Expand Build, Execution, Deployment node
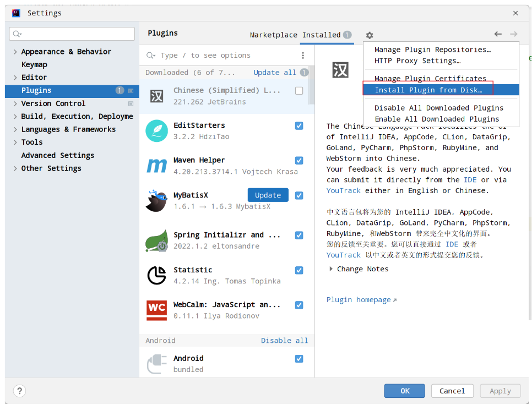 [15, 117]
